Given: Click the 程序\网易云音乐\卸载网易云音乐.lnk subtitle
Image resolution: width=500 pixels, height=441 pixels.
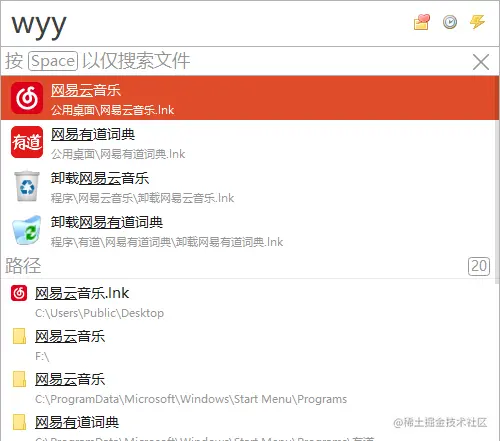Looking at the screenshot, I should pos(142,198).
